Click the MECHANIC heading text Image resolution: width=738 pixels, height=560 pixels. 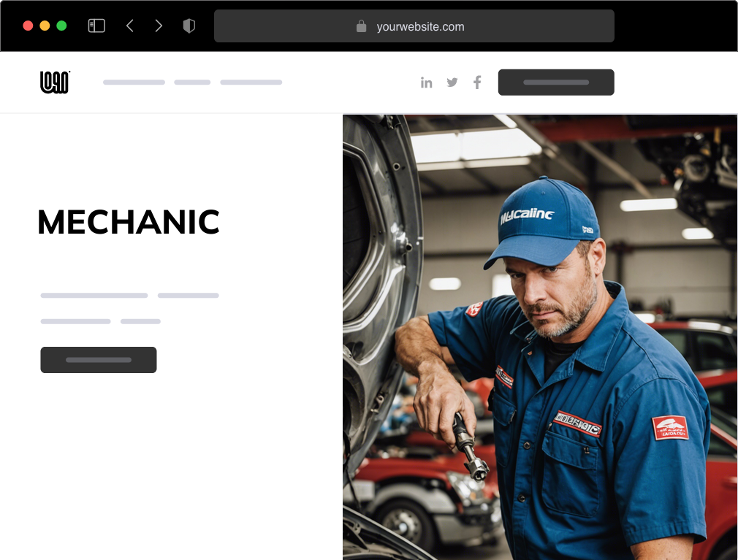point(128,222)
